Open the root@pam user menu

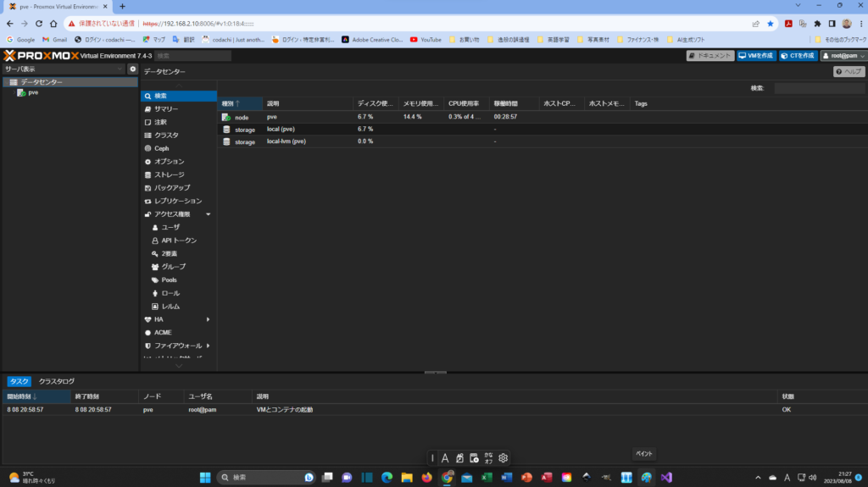click(x=843, y=55)
